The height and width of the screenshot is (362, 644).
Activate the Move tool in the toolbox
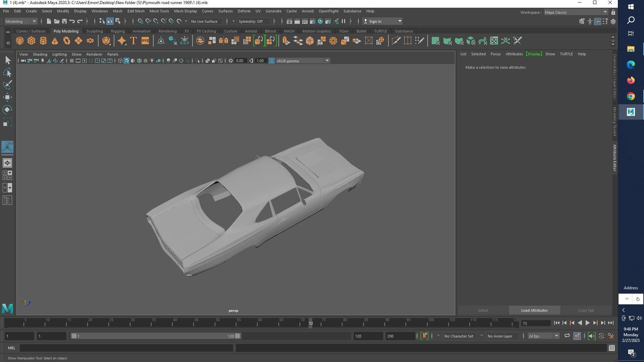7,97
